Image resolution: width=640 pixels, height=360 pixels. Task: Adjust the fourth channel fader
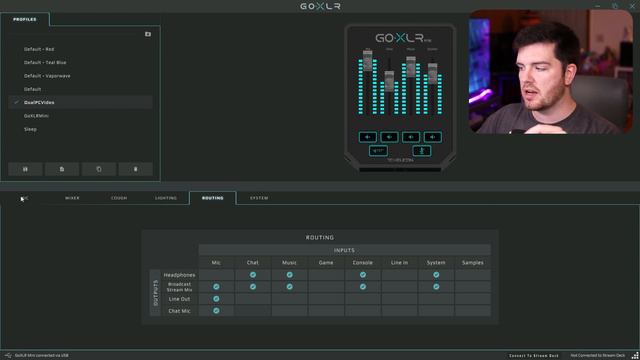coord(433,73)
